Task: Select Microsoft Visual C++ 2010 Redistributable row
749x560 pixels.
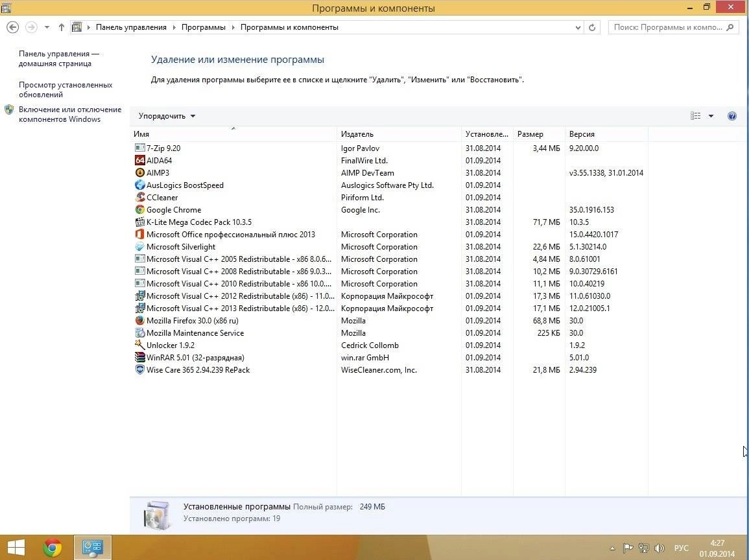Action: (389, 284)
